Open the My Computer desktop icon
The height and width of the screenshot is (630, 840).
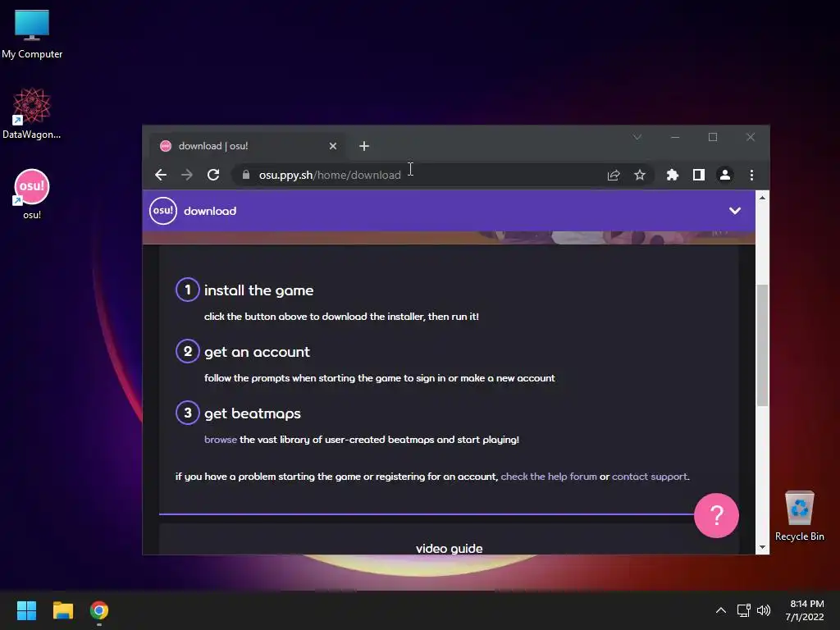tap(32, 34)
